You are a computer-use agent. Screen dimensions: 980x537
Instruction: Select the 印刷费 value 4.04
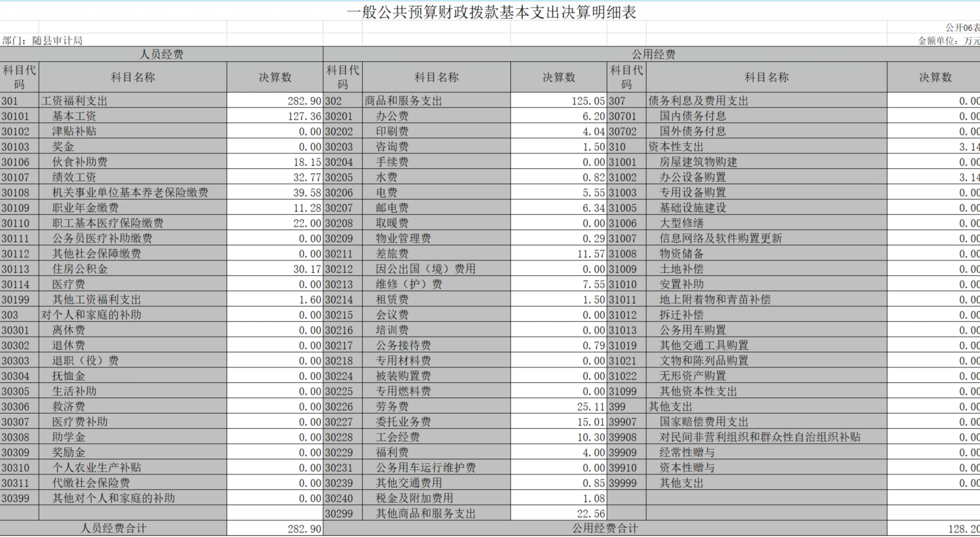[558, 131]
